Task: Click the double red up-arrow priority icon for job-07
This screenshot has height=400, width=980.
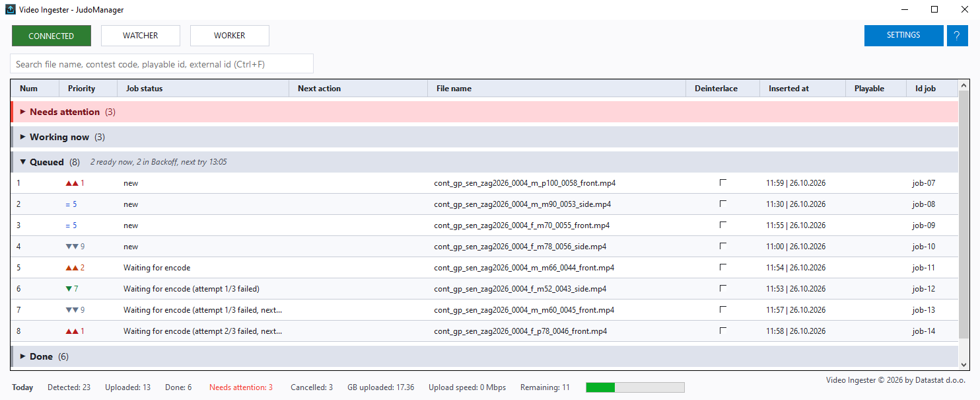Action: pos(71,183)
